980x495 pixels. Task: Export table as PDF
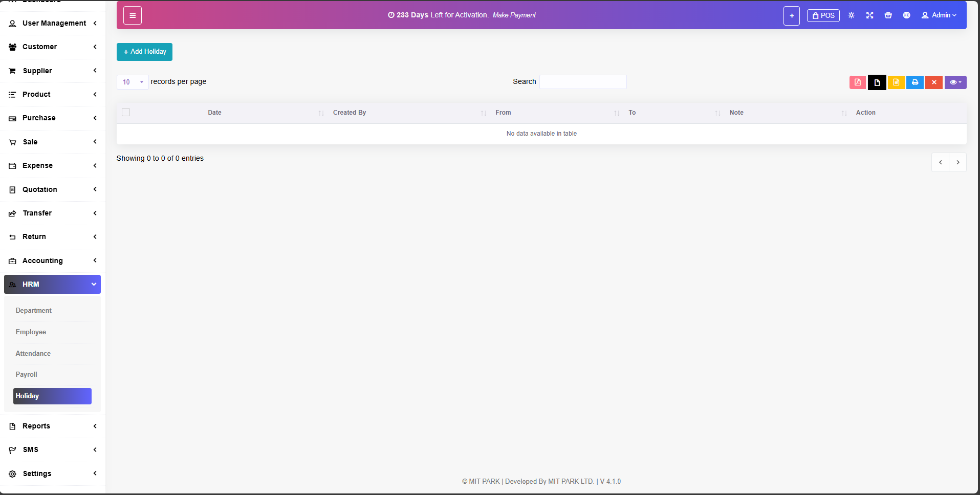click(857, 82)
